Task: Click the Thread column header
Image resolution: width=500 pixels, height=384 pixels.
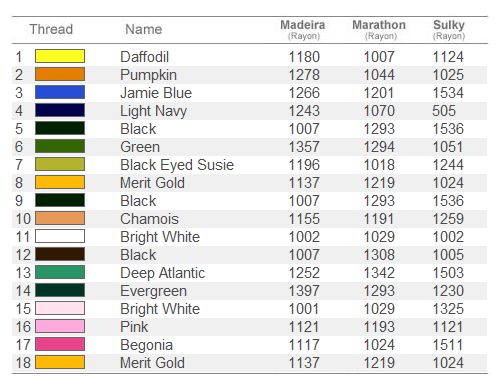Action: point(51,29)
